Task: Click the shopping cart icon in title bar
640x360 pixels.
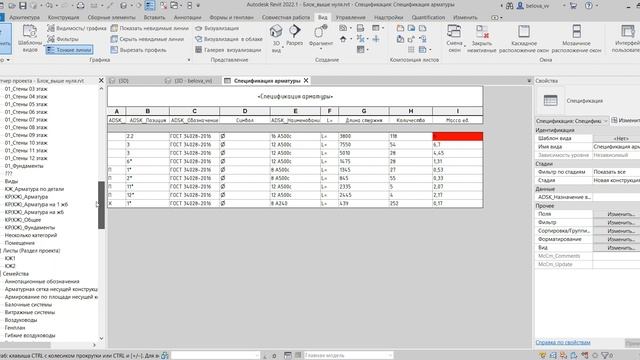Action: [x=573, y=6]
